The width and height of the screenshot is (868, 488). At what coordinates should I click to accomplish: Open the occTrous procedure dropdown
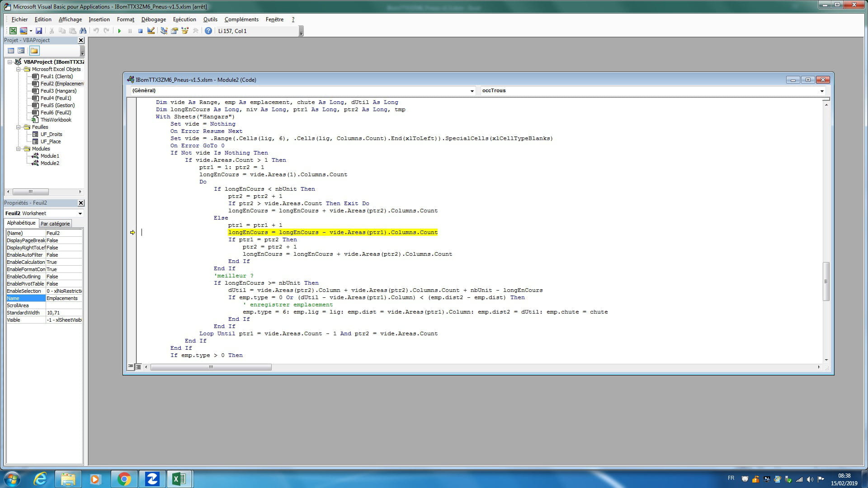tap(822, 91)
